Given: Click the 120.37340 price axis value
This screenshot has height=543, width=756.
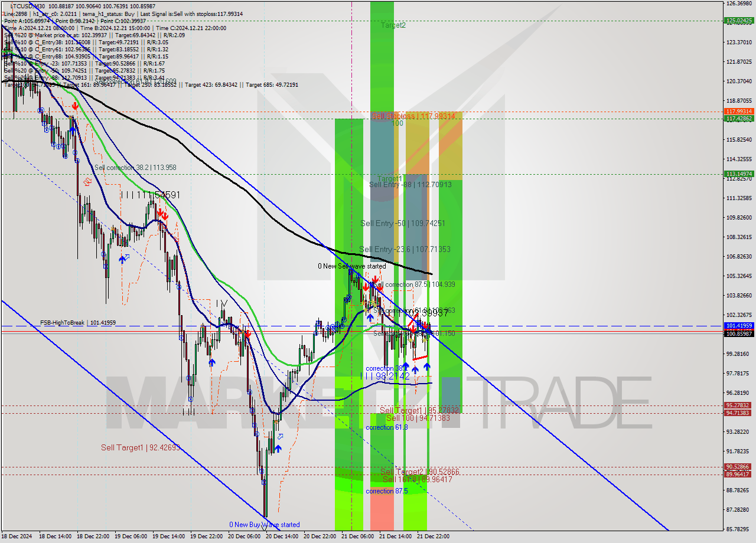Looking at the screenshot, I should [739, 81].
